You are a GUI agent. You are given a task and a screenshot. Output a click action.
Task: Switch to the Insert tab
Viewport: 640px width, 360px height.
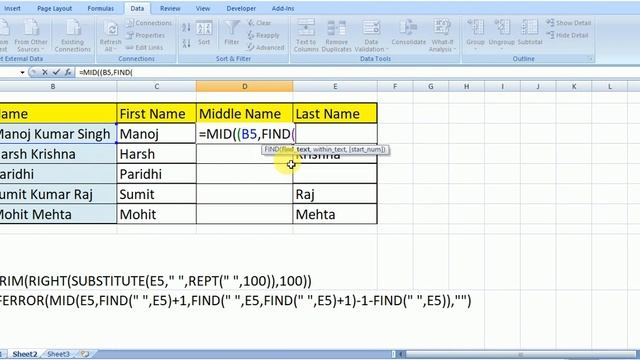[x=12, y=8]
